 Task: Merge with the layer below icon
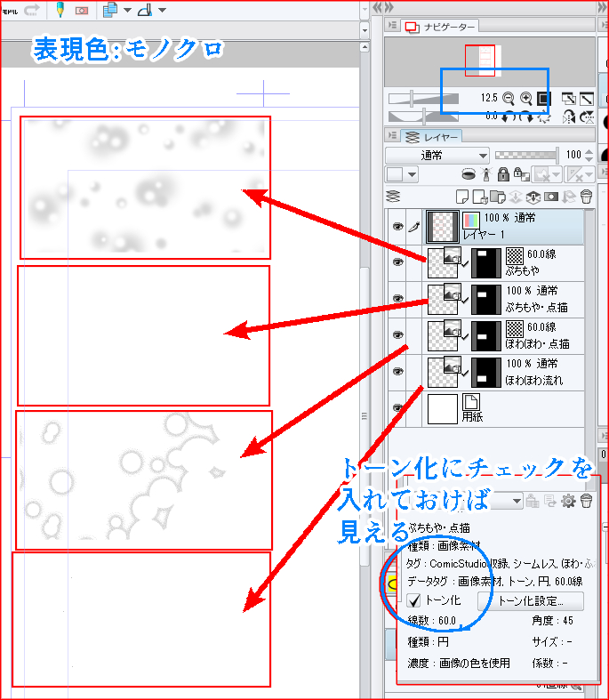(x=533, y=197)
